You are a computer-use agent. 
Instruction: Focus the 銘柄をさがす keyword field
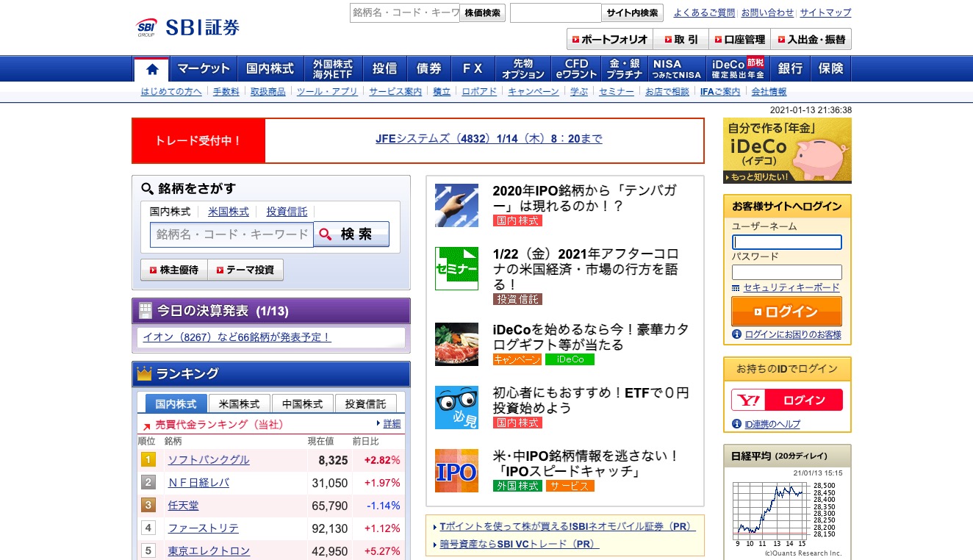[x=231, y=235]
